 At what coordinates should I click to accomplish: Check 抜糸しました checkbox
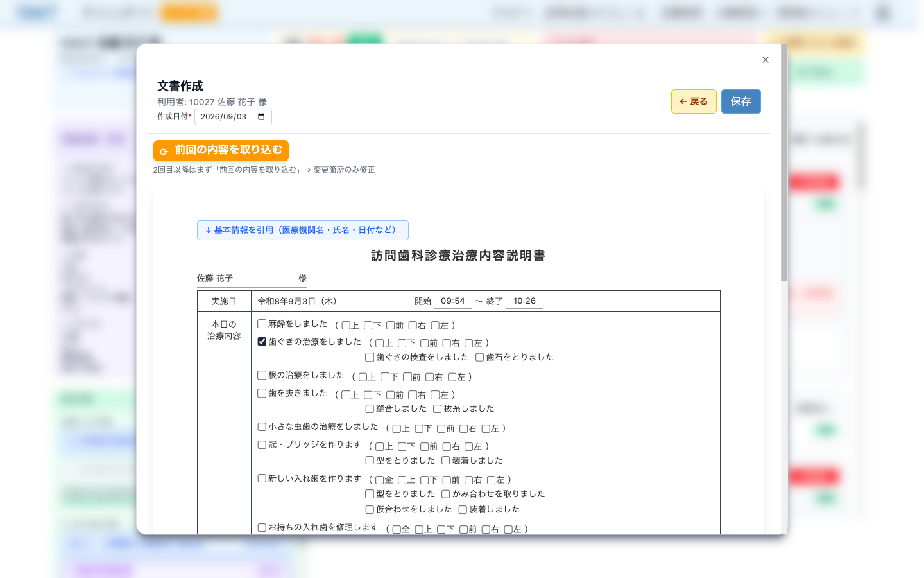click(437, 408)
